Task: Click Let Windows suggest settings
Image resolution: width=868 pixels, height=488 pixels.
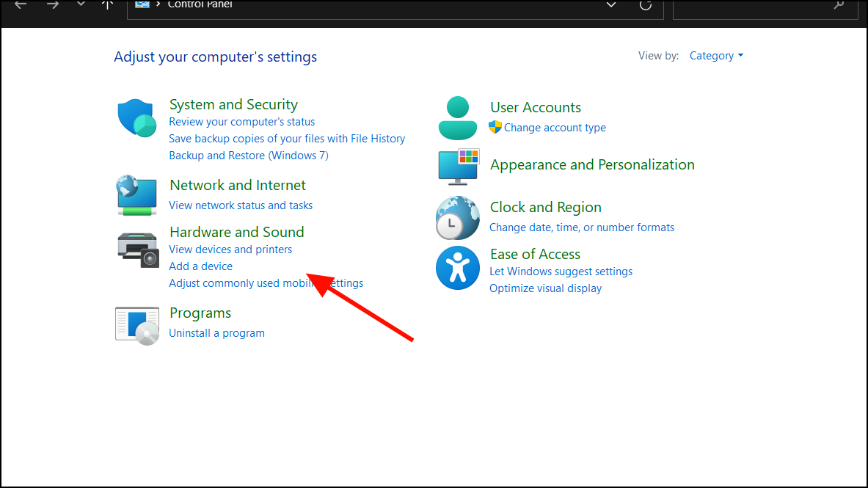Action: [561, 272]
